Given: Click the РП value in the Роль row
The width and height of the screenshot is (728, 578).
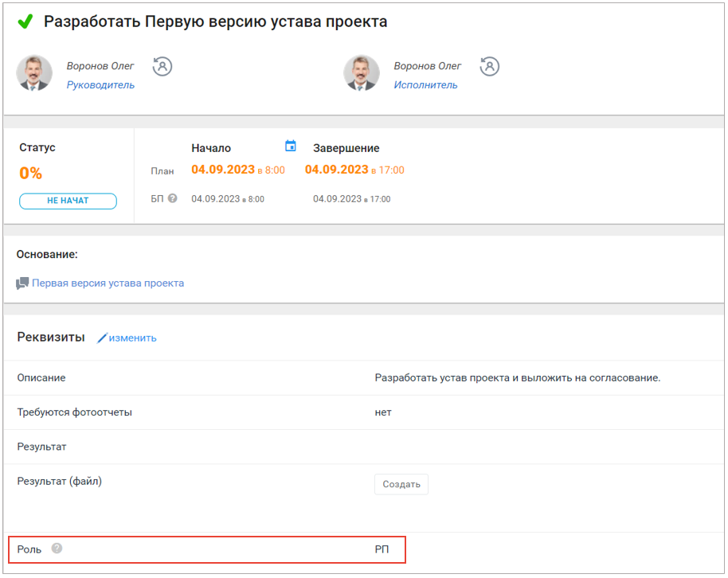Looking at the screenshot, I should click(x=382, y=549).
